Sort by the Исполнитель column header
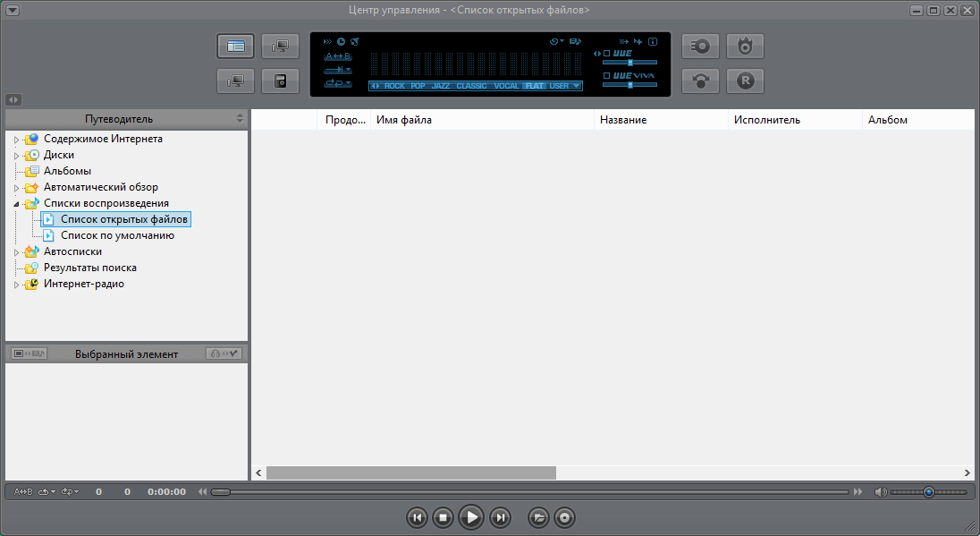This screenshot has height=536, width=980. 795,120
